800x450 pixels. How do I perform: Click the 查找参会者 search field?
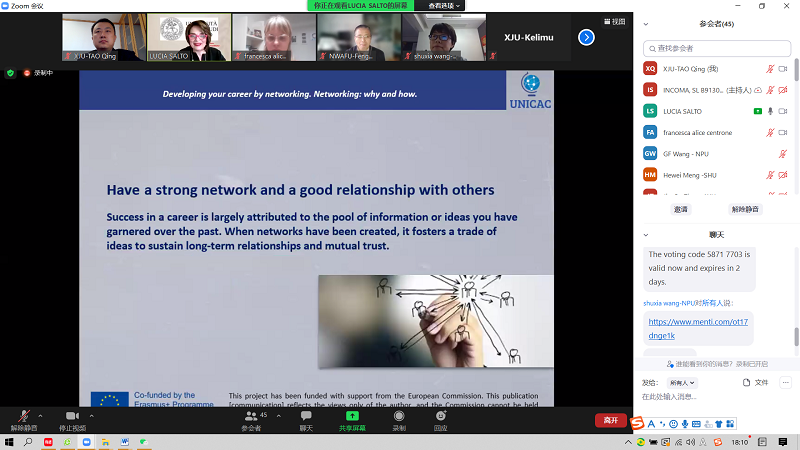pyautogui.click(x=715, y=47)
